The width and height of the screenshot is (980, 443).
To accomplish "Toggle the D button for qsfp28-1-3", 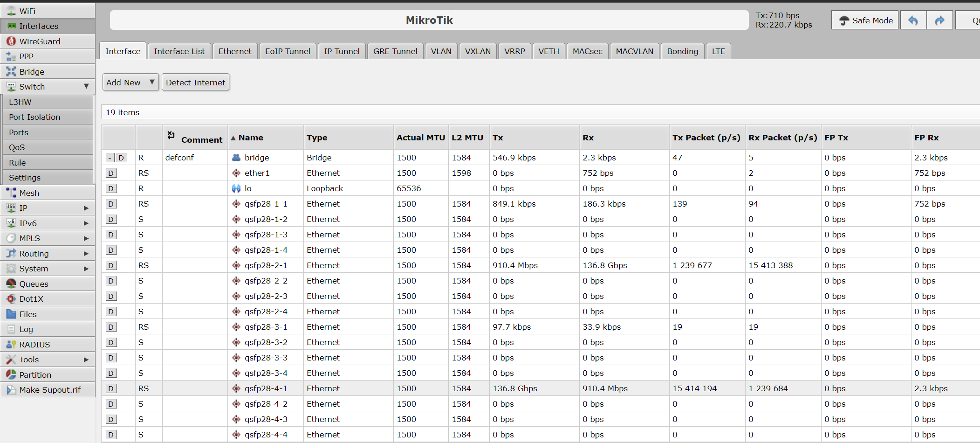I will pyautogui.click(x=111, y=235).
